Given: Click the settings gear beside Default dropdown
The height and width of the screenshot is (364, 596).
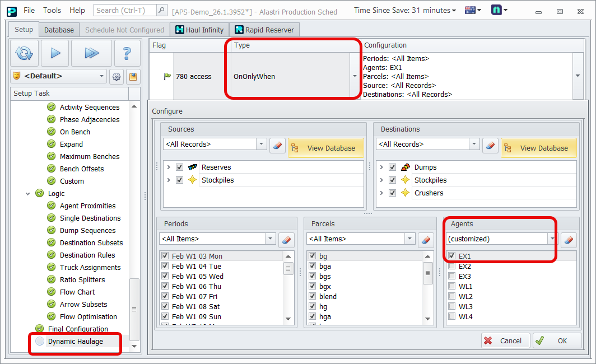Looking at the screenshot, I should tap(117, 77).
